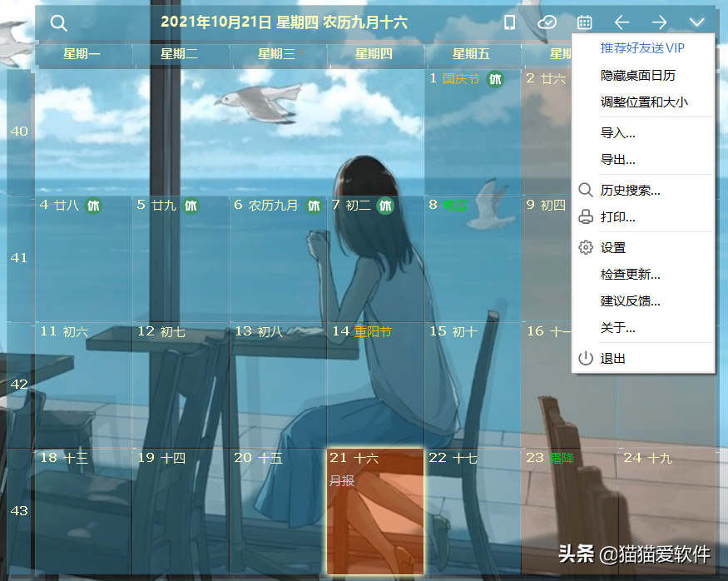The height and width of the screenshot is (581, 728).
Task: Open the calendar date picker icon
Action: click(585, 22)
